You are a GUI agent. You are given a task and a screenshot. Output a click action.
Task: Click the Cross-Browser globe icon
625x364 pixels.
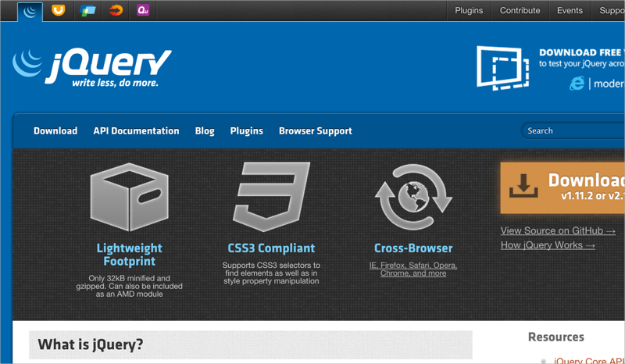(413, 196)
